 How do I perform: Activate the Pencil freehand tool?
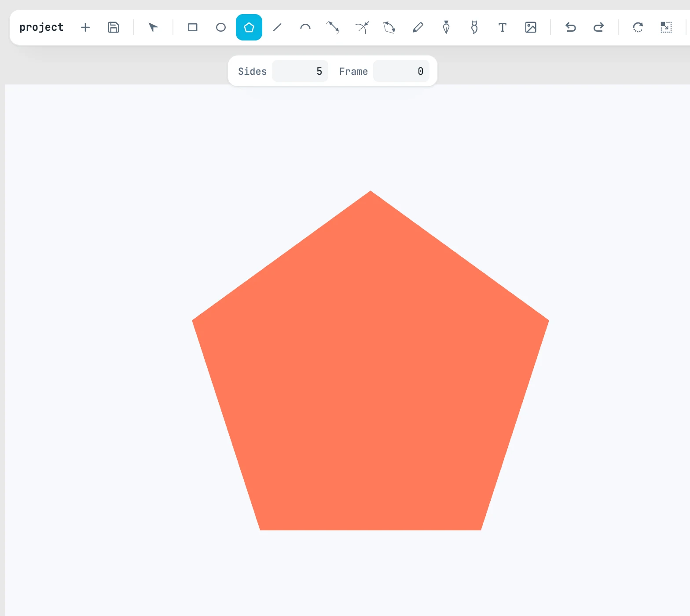pyautogui.click(x=418, y=27)
